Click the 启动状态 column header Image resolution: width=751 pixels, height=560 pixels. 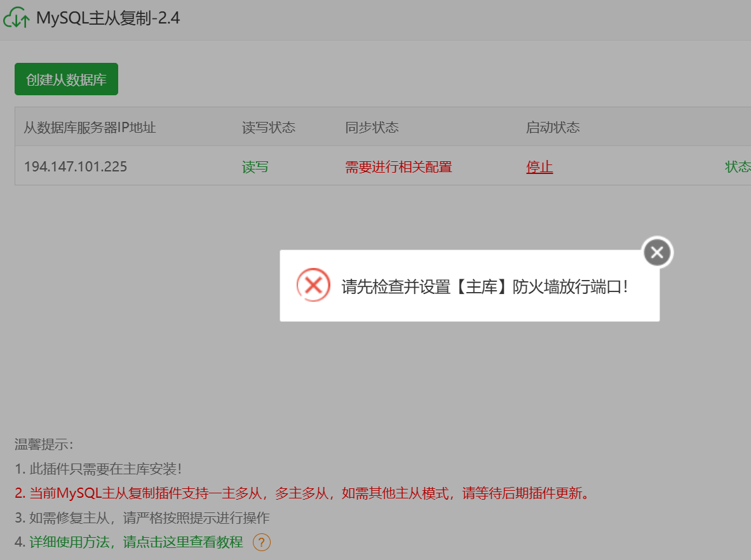pyautogui.click(x=553, y=128)
